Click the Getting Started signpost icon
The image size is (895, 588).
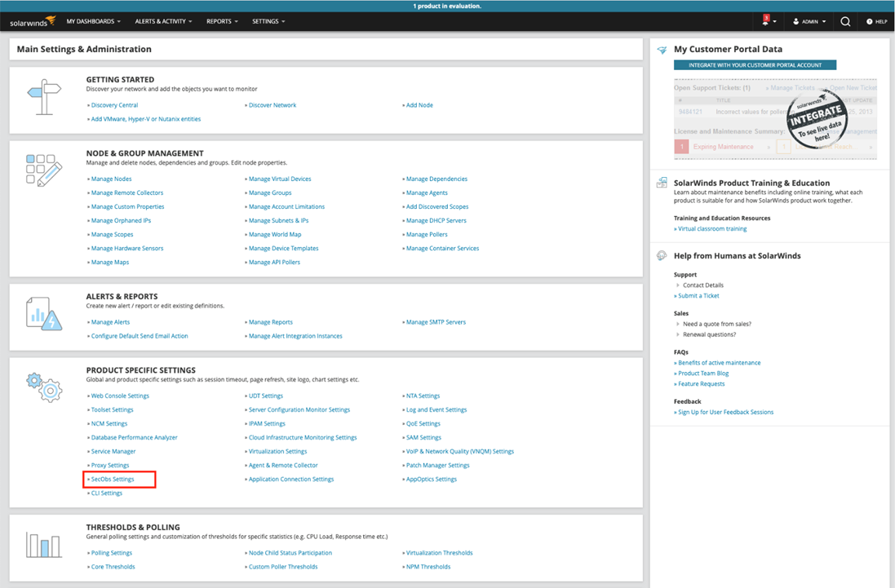coord(44,97)
